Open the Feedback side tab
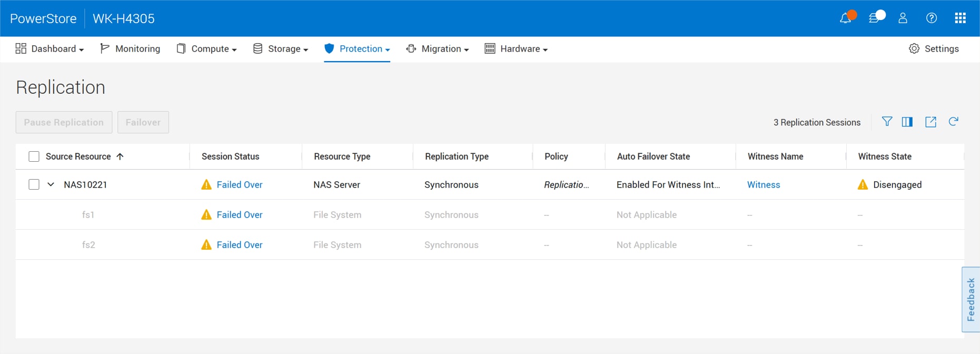This screenshot has width=980, height=354. 971,300
